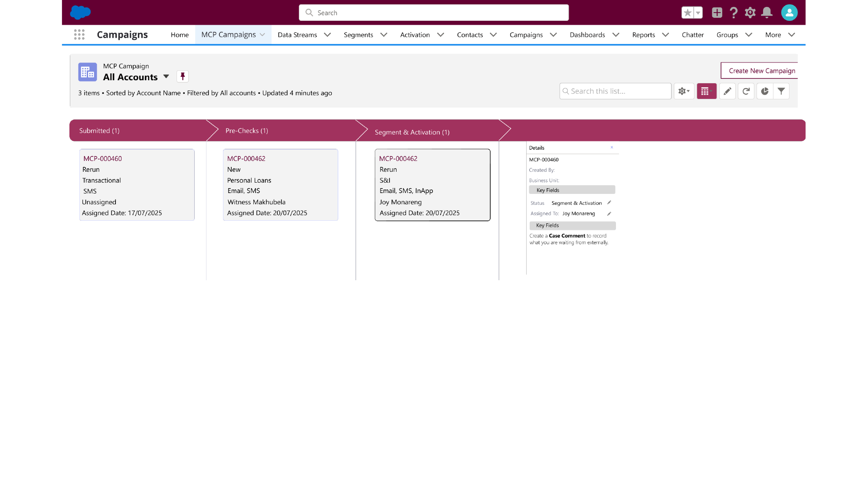This screenshot has height=488, width=868.
Task: Expand Reports tab chevron
Action: (666, 35)
